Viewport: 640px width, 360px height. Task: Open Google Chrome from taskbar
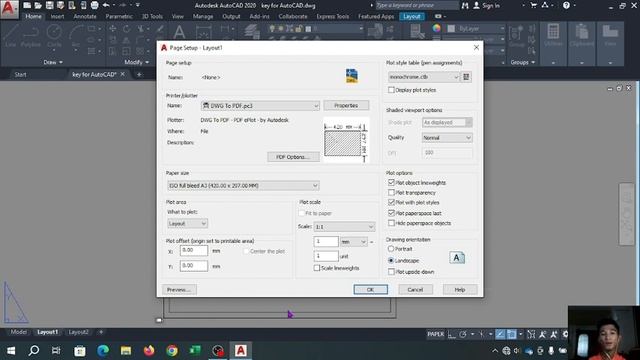[x=172, y=350]
